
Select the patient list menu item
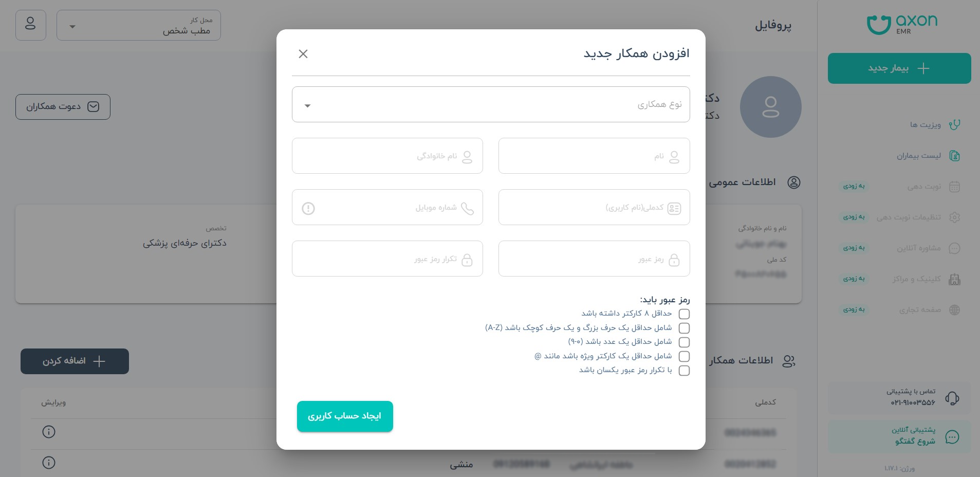[919, 156]
